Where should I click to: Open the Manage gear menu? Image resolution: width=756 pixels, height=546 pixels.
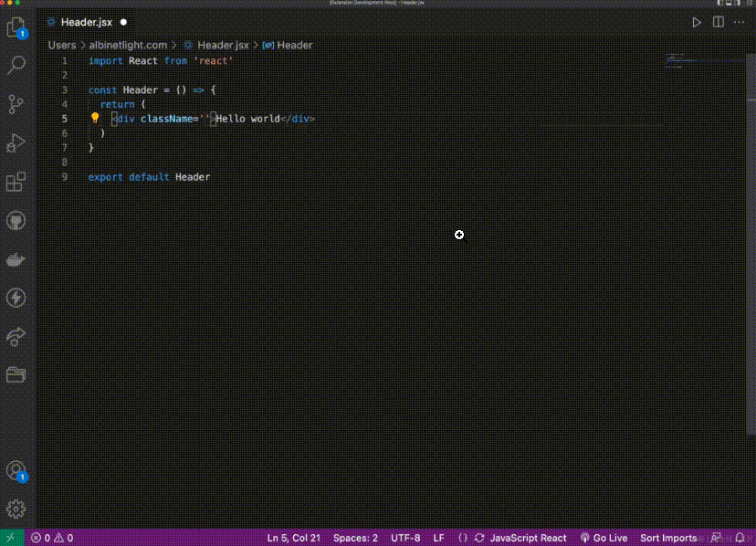click(16, 509)
